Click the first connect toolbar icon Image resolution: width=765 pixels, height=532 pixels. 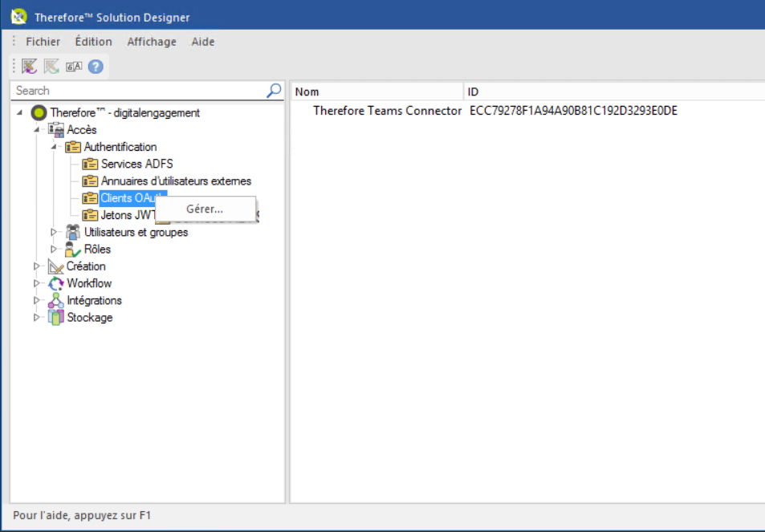tap(30, 67)
